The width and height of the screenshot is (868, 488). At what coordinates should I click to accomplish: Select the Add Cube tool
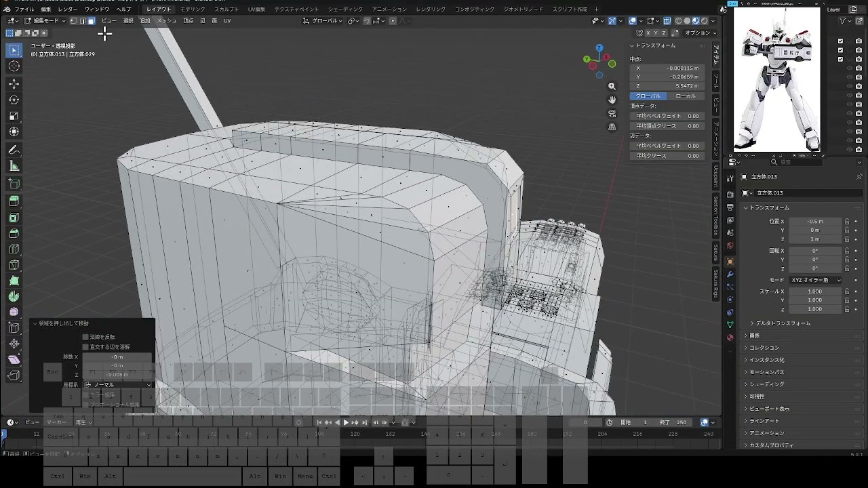14,184
